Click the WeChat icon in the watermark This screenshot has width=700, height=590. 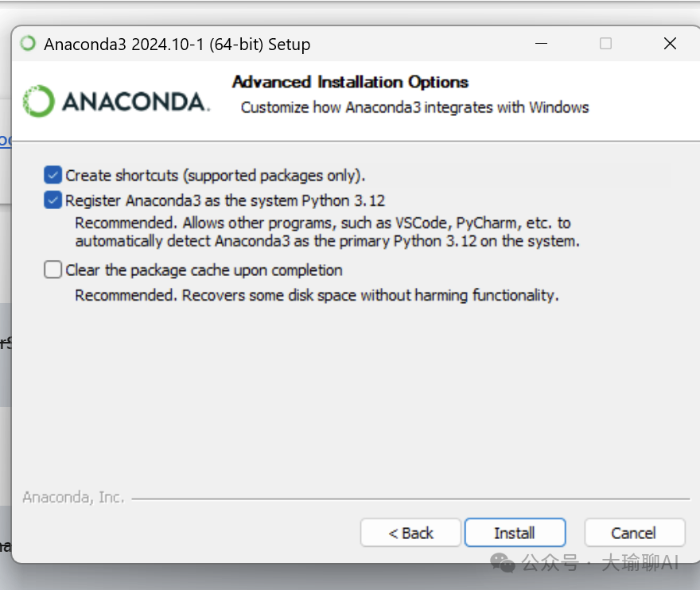[503, 563]
